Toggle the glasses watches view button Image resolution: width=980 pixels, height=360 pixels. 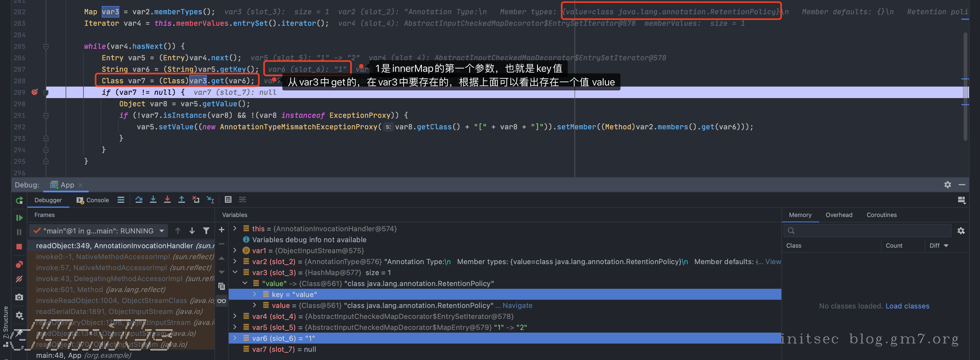(221, 301)
